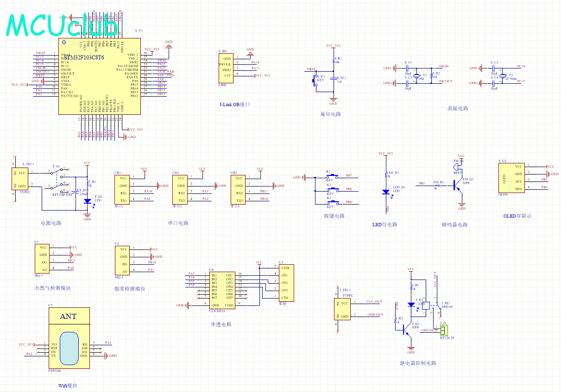Click the '晶振电路' section label
561x392 pixels.
tap(458, 108)
